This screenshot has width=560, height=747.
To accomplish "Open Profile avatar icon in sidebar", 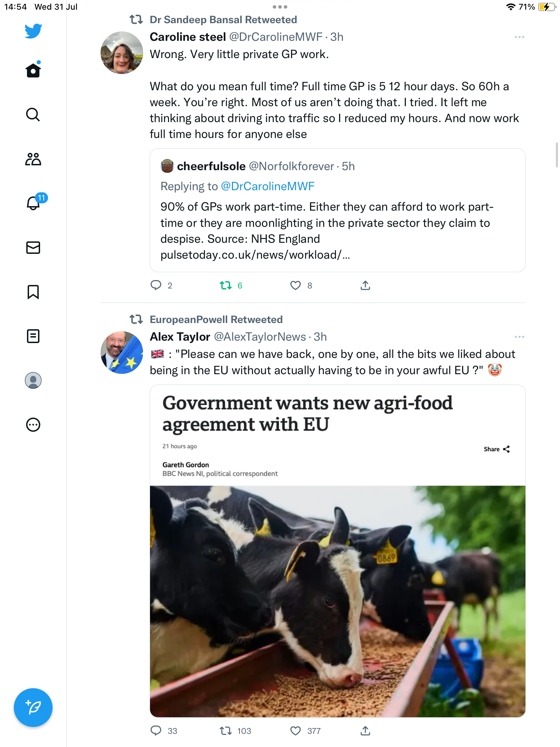I will (x=33, y=380).
